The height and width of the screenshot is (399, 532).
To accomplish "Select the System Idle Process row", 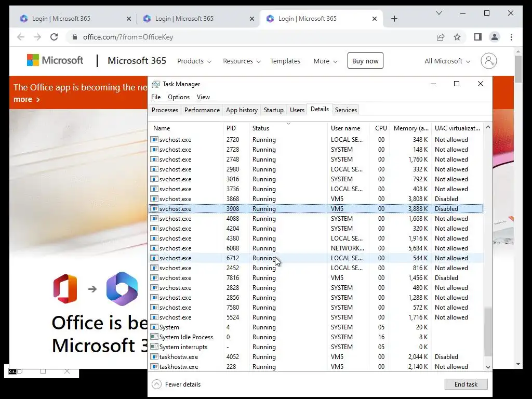I will click(316, 337).
